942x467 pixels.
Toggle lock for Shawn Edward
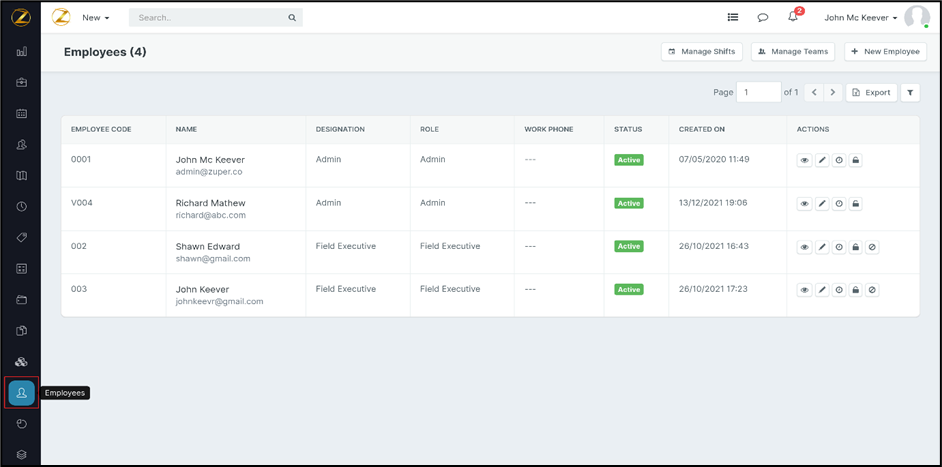(x=856, y=247)
